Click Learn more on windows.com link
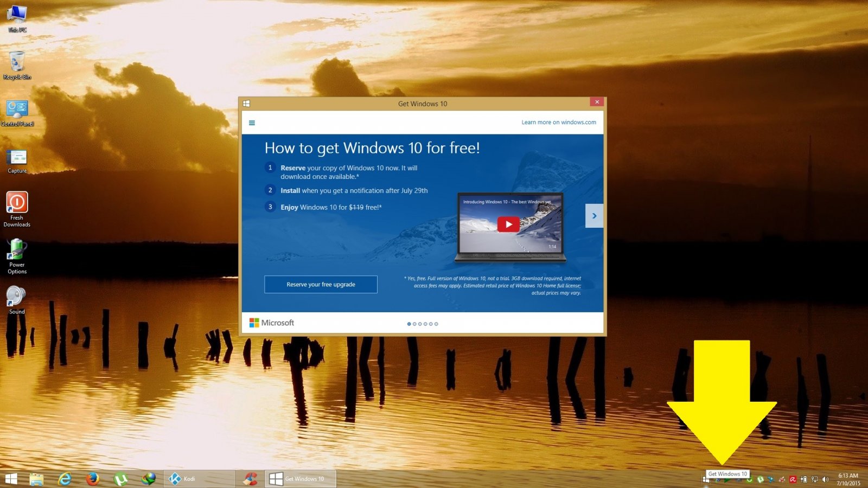This screenshot has height=488, width=868. [x=558, y=123]
